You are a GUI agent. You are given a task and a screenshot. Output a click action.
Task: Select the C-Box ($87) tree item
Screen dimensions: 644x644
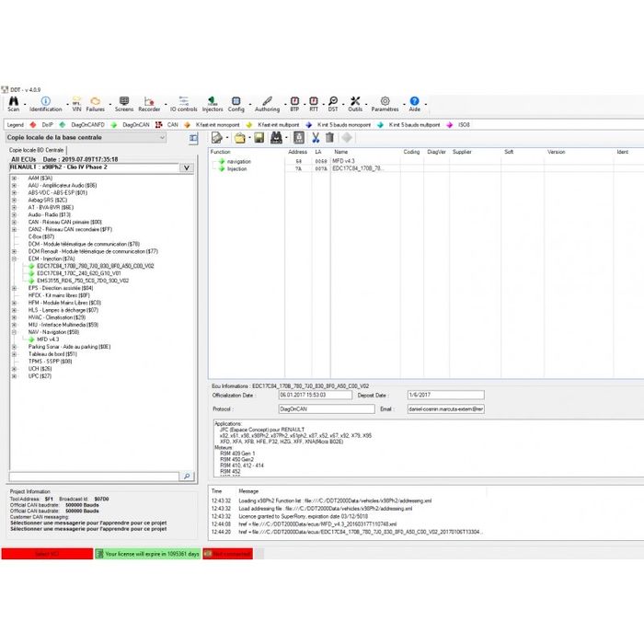pyautogui.click(x=41, y=236)
